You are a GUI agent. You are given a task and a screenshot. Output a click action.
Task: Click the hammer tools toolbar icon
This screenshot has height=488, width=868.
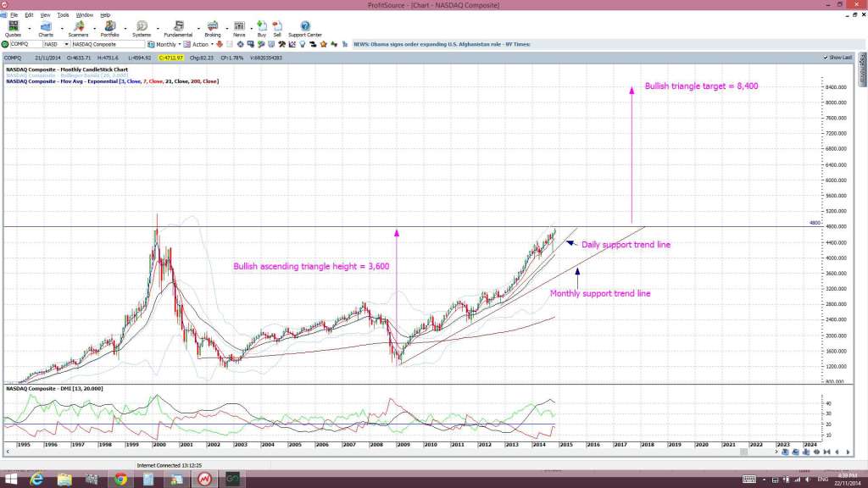click(x=281, y=44)
